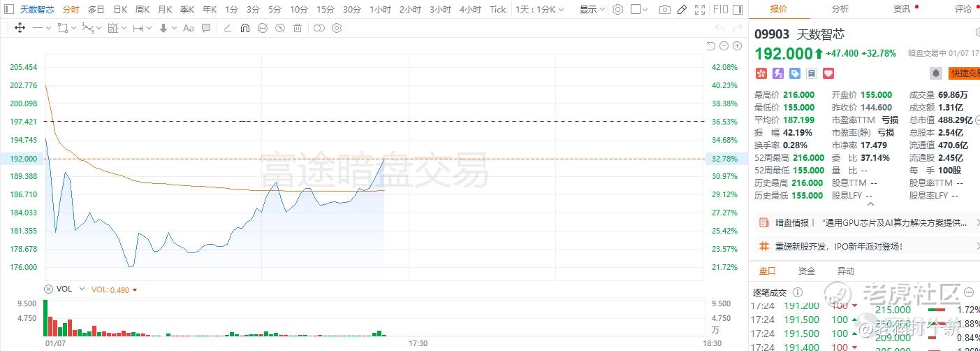This screenshot has width=980, height=351.
Task: Take a chart screenshot with camera icon
Action: point(665,9)
